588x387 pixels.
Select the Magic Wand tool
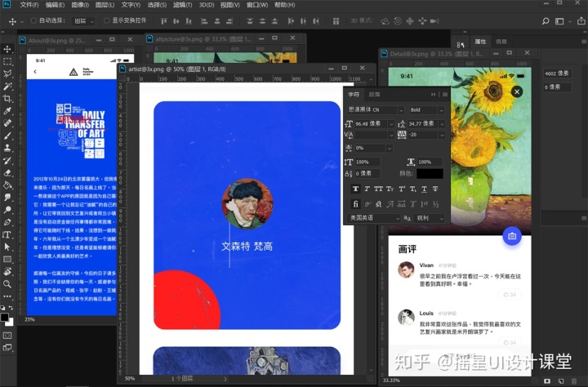pos(7,87)
